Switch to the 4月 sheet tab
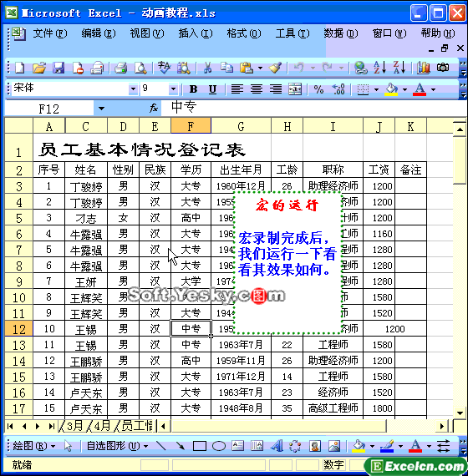 pos(101,426)
